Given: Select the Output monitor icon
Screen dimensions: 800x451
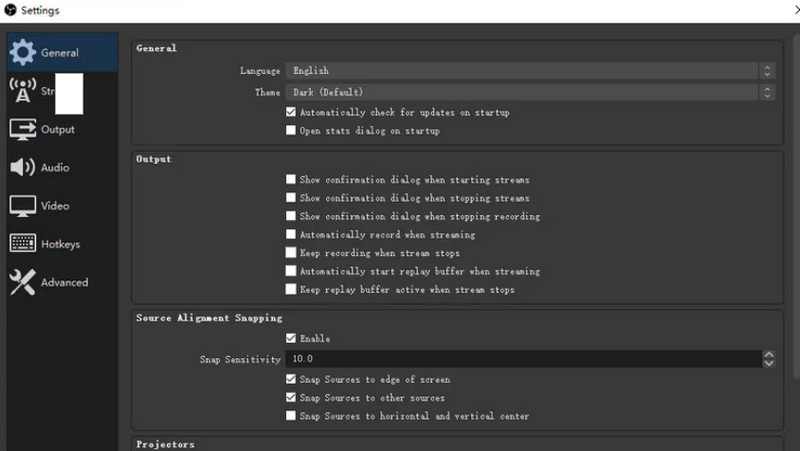Looking at the screenshot, I should pyautogui.click(x=23, y=129).
